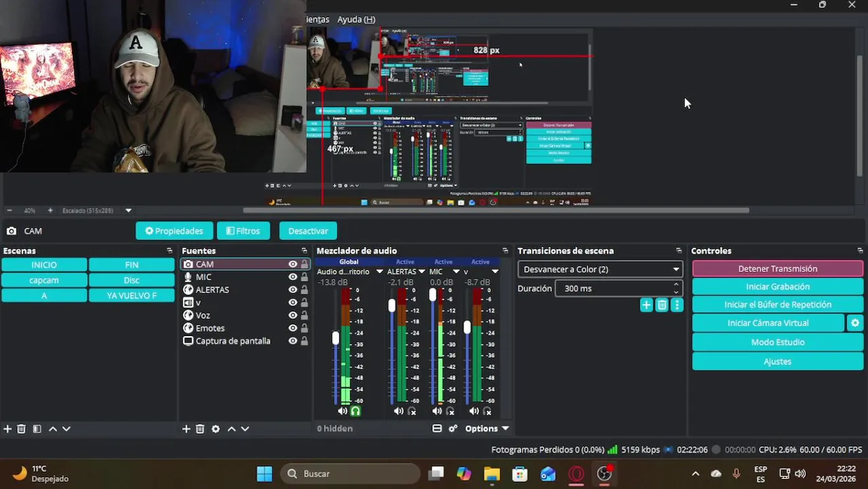Remove the scene transition with trash button
The width and height of the screenshot is (868, 489).
(662, 305)
